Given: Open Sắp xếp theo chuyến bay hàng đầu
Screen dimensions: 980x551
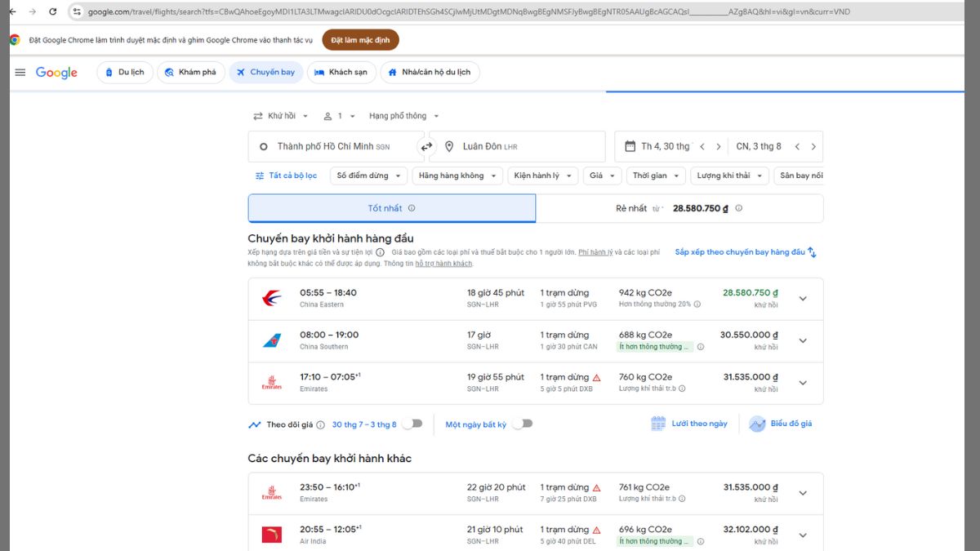Looking at the screenshot, I should (x=746, y=252).
